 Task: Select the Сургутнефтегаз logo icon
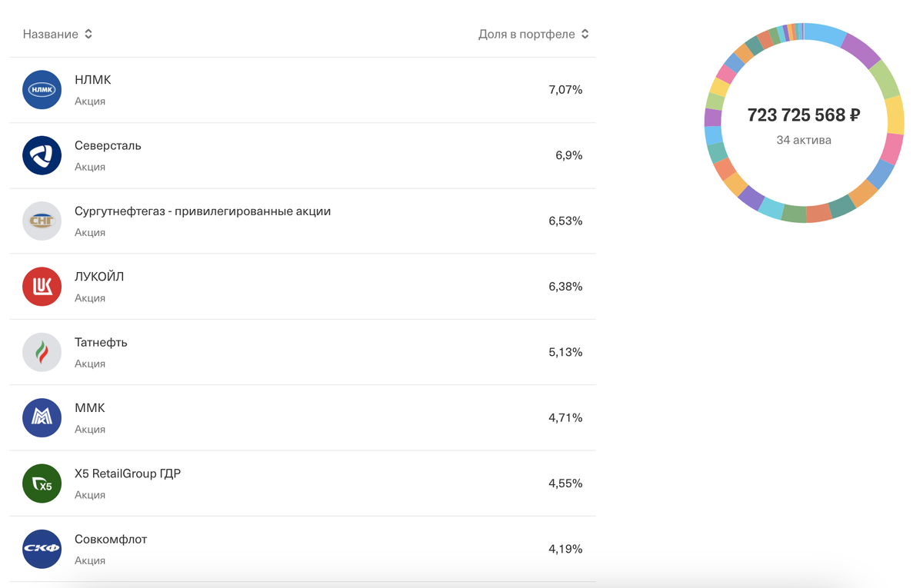pyautogui.click(x=42, y=221)
